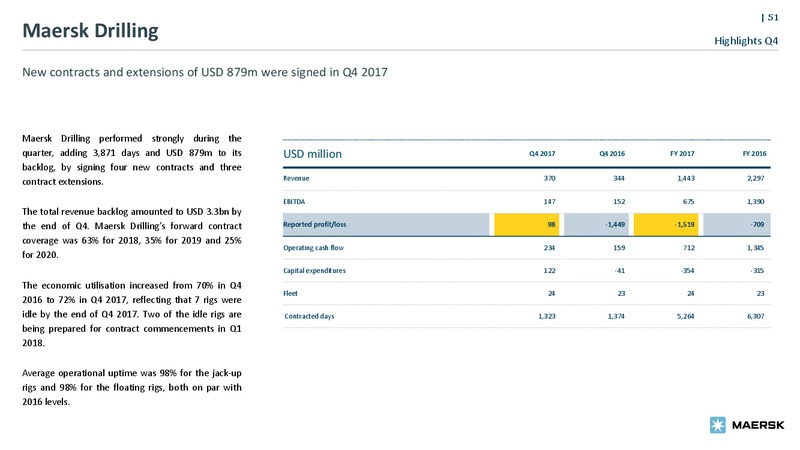Select the Capital expenditures row label
The width and height of the screenshot is (800, 450).
(314, 271)
